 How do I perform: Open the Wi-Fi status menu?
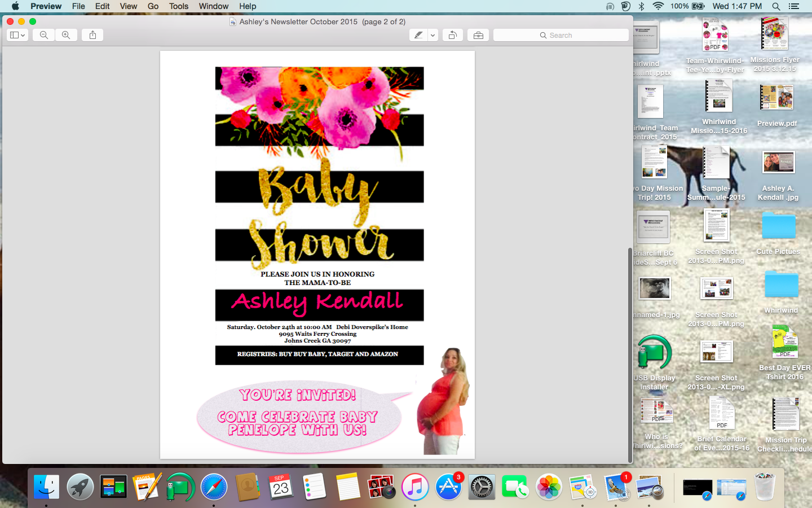(658, 6)
